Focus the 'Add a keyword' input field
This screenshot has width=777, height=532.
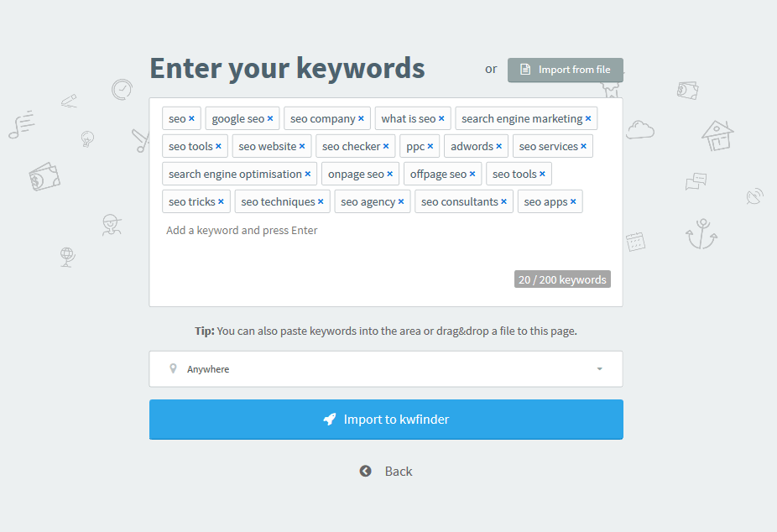[387, 230]
